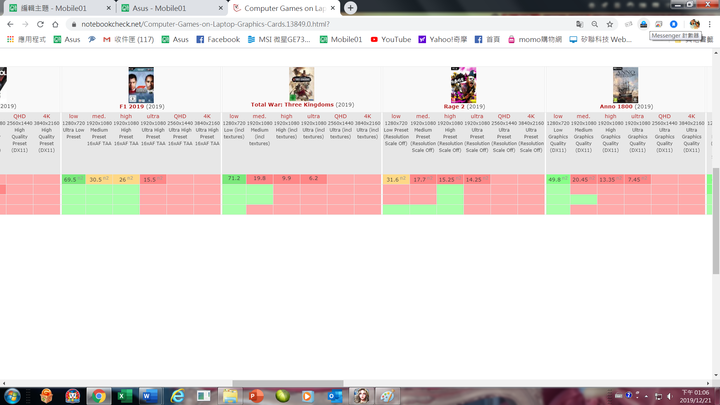Screen dimensions: 720x405
Task: Go back to the previous page
Action: [10, 24]
